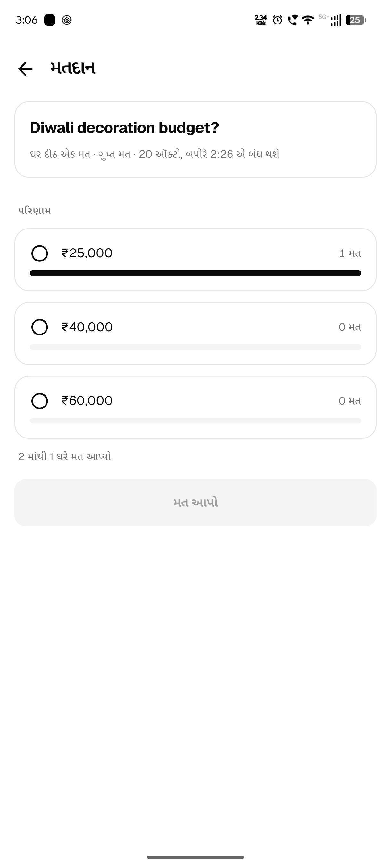Open the Diwali decoration budget question card
This screenshot has height=868, width=391.
(x=195, y=140)
